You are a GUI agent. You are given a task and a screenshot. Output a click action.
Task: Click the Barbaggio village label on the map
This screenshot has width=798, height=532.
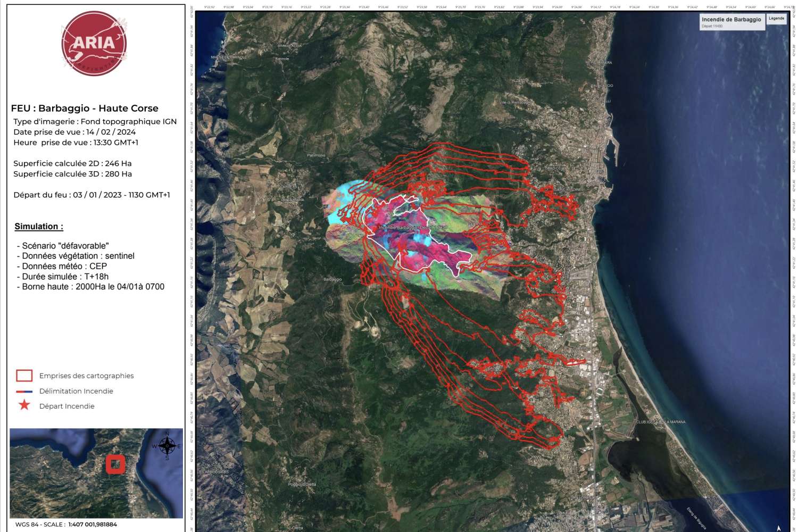click(332, 279)
